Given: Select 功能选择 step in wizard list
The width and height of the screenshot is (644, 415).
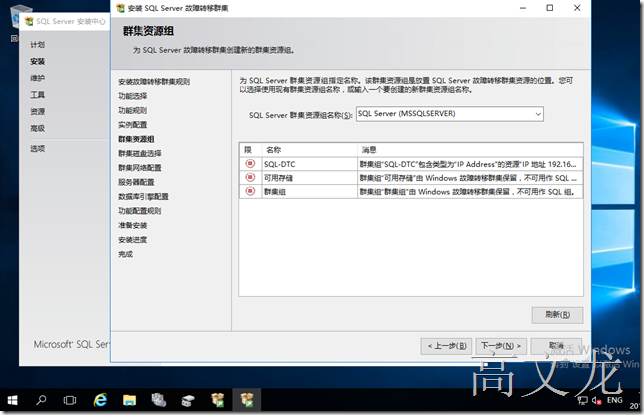Looking at the screenshot, I should coord(133,96).
